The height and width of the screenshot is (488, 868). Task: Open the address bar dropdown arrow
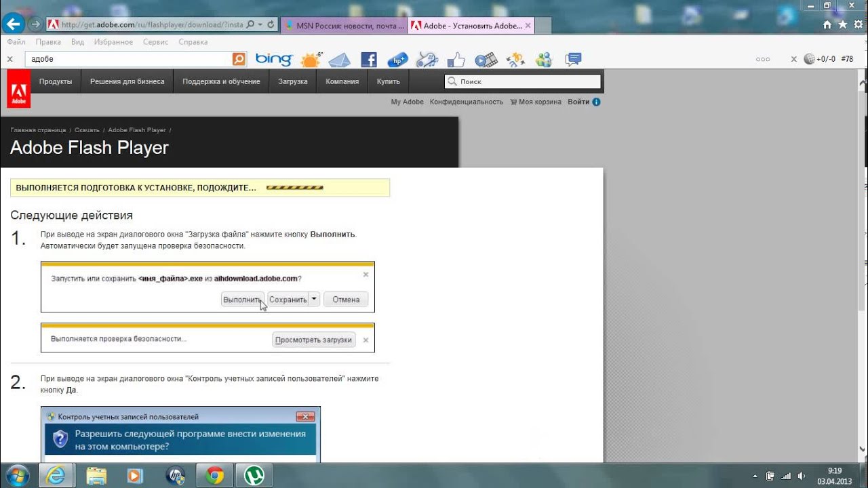260,24
